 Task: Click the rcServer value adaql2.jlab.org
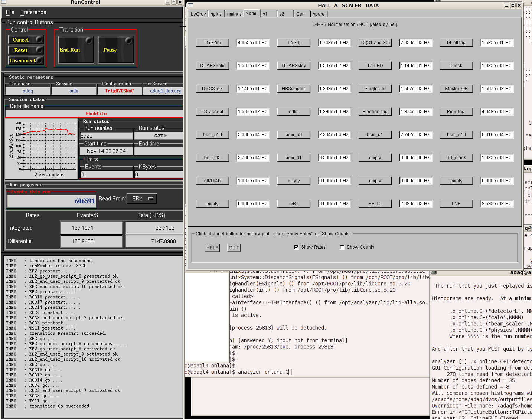point(166,91)
